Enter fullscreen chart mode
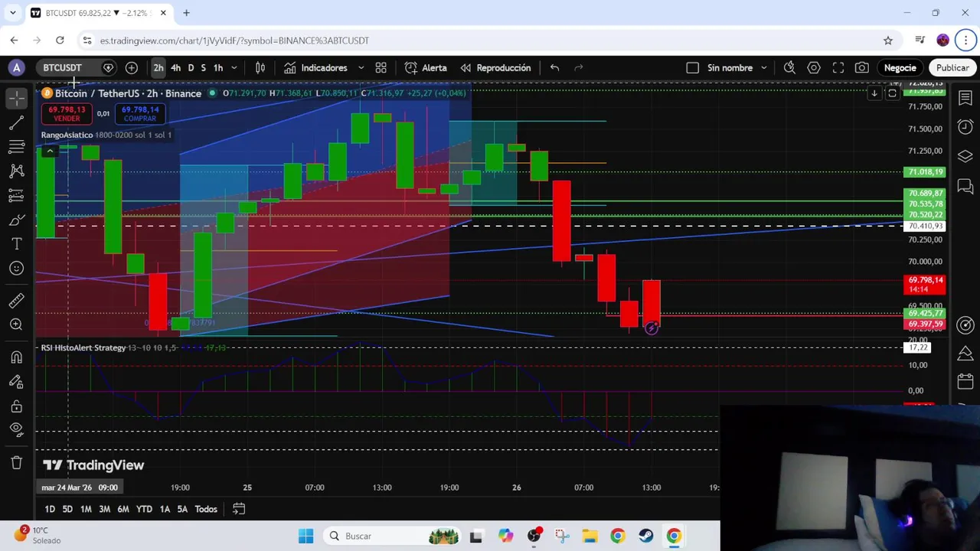This screenshot has height=551, width=980. point(838,68)
